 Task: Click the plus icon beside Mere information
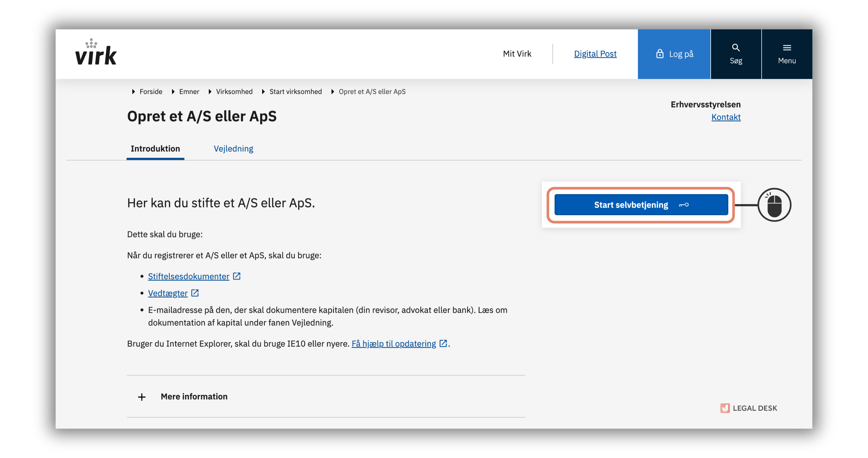click(x=142, y=397)
